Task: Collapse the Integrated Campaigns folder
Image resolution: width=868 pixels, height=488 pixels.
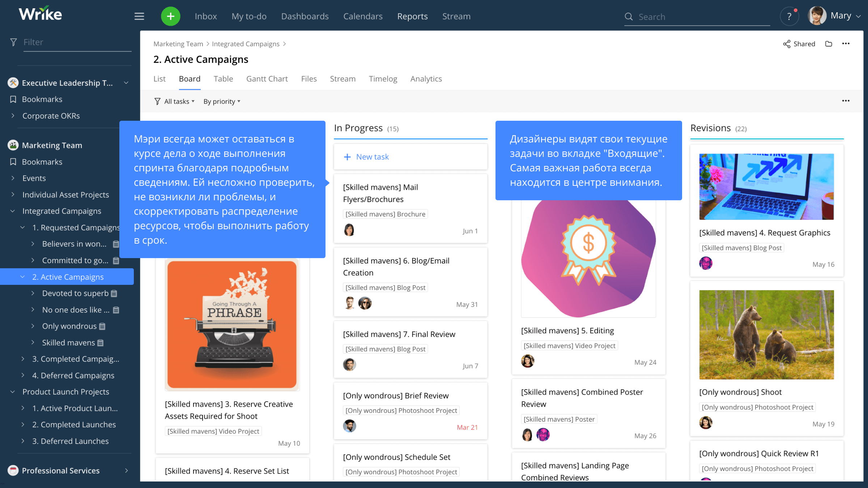Action: [13, 211]
